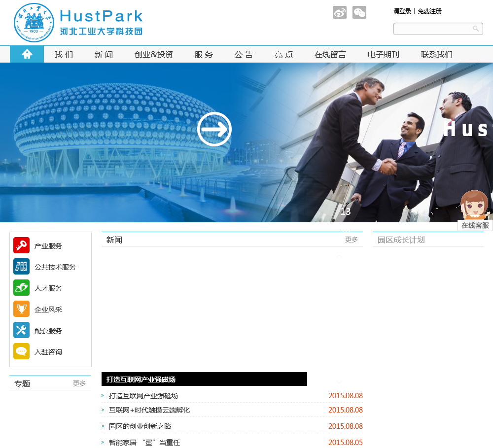Click the 园区成长计划 heading
Viewport: 493px width, 448px height.
(x=401, y=240)
